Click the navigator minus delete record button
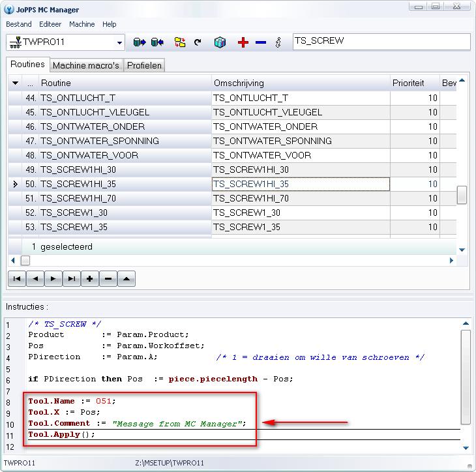This screenshot has height=472, width=476. click(x=108, y=278)
